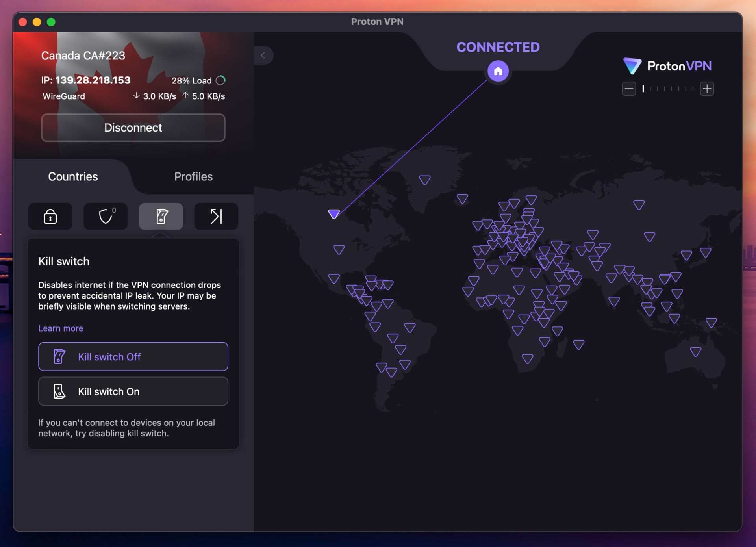Screen dimensions: 756x547
Task: Click the Canada CA#223 server name
Action: [x=83, y=56]
